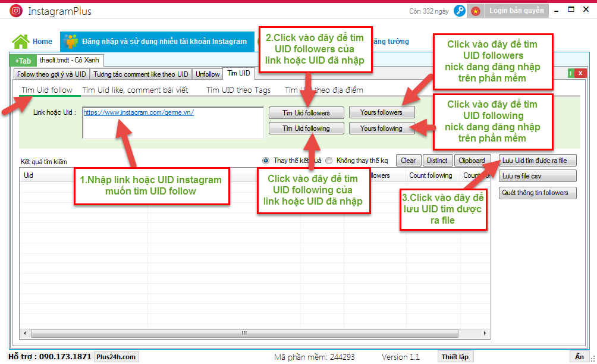
Task: Switch to 'Tương tác comment like theo UID' tab
Action: 141,74
